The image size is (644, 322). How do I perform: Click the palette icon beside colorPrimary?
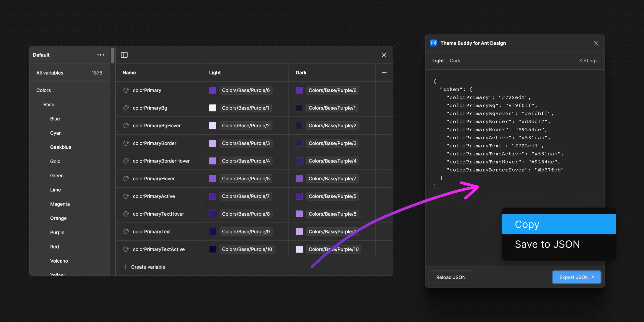(x=126, y=90)
